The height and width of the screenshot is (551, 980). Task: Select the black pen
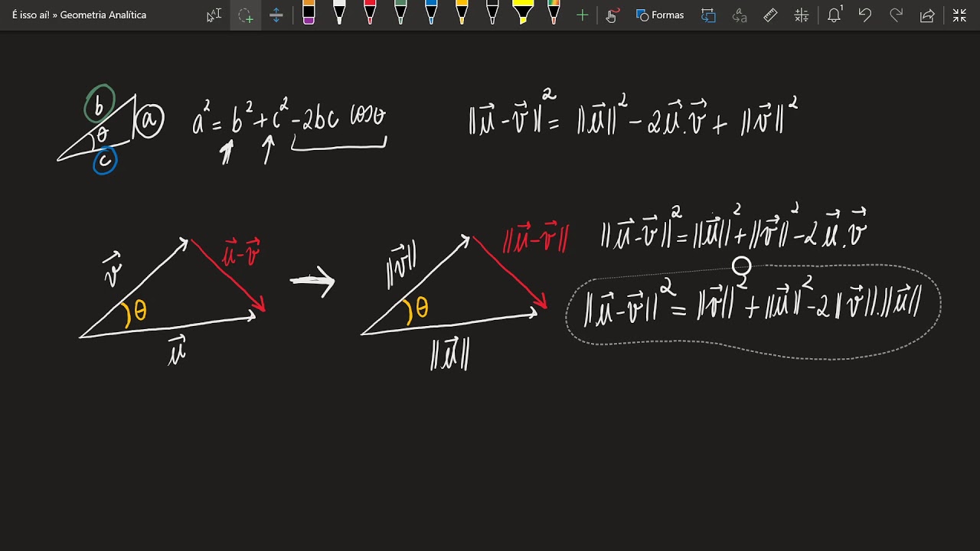[x=492, y=14]
